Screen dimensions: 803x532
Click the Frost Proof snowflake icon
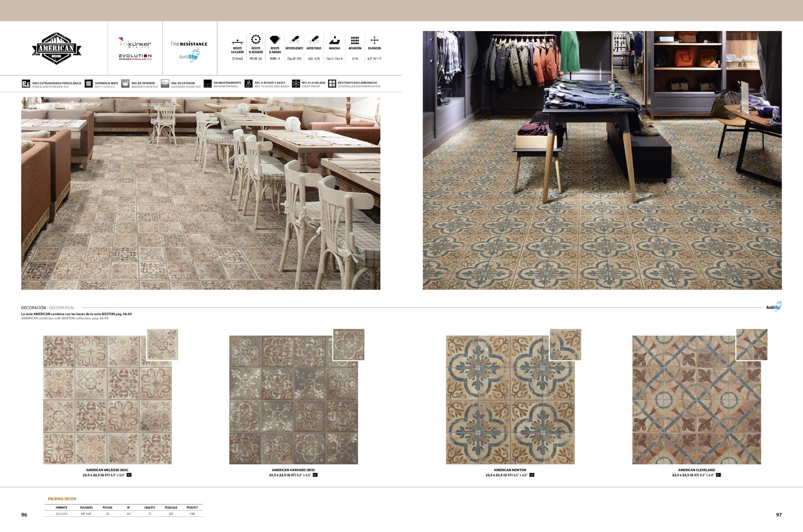point(296,84)
